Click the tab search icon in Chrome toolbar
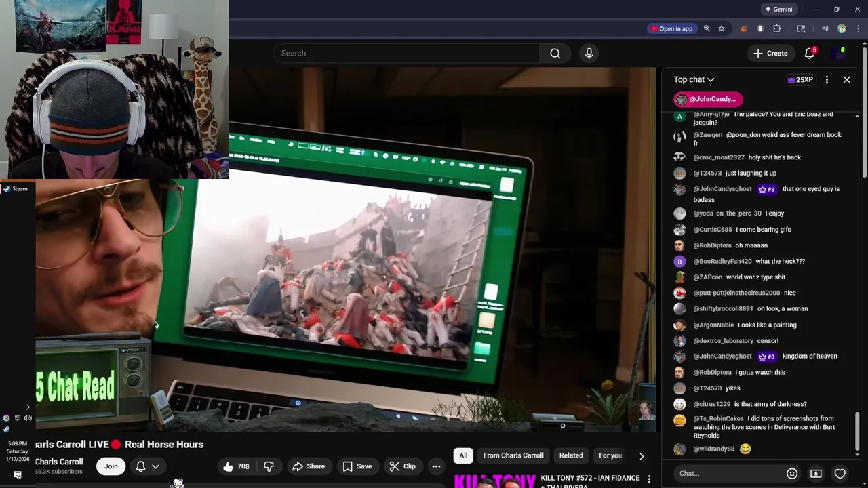868x488 pixels. (801, 28)
